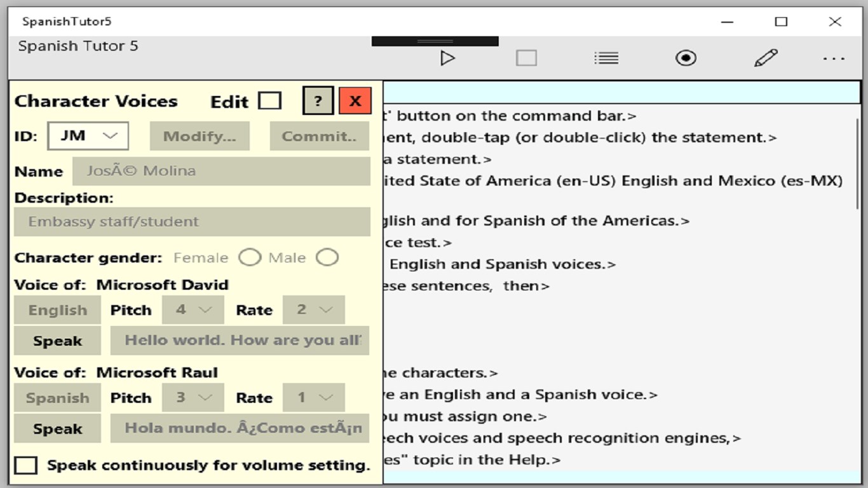Close the SpanishTutor5 window
This screenshot has height=488, width=868.
click(x=835, y=22)
